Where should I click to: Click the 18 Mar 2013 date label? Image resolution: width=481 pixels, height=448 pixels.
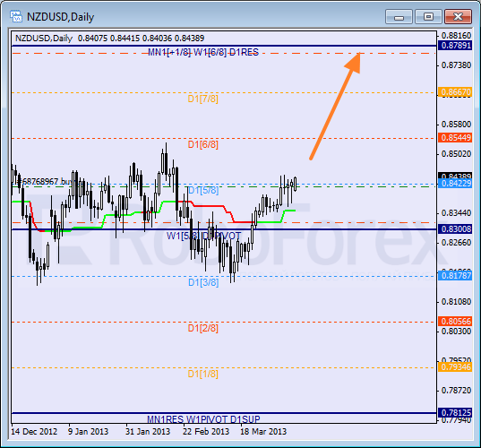[x=263, y=432]
